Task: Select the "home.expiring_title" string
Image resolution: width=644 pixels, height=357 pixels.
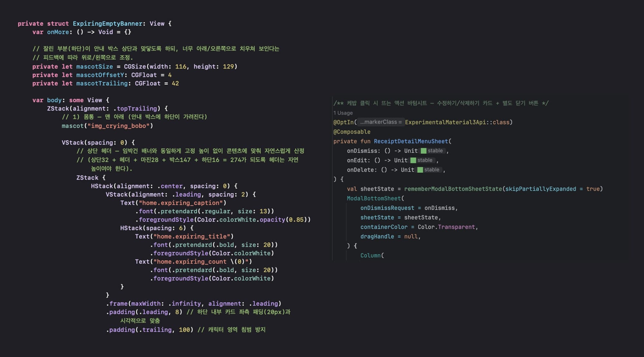Action: coord(192,236)
